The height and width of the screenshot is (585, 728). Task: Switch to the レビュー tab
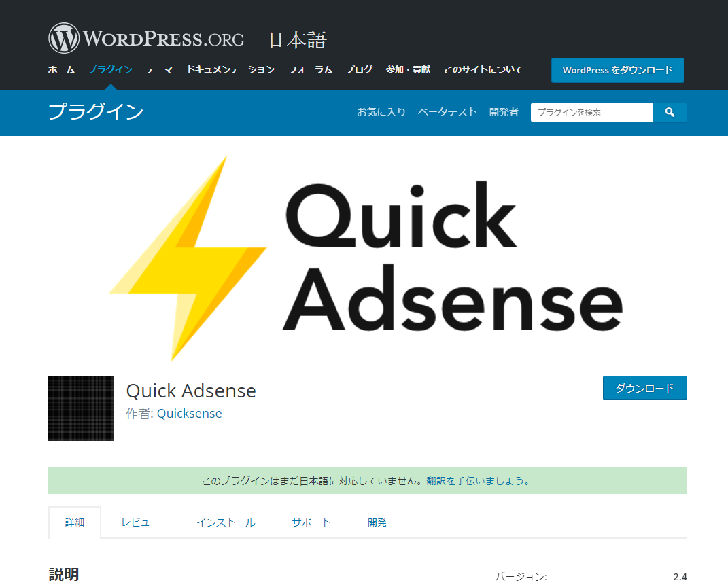click(141, 522)
